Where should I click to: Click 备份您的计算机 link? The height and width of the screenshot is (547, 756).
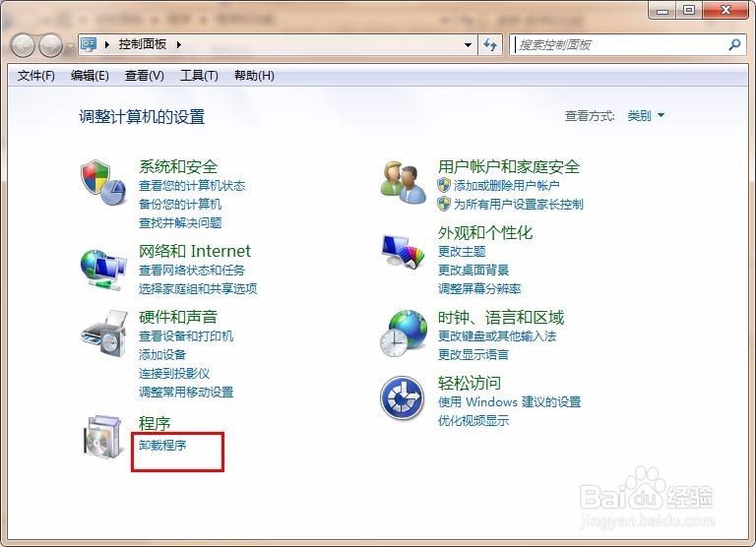coord(180,205)
